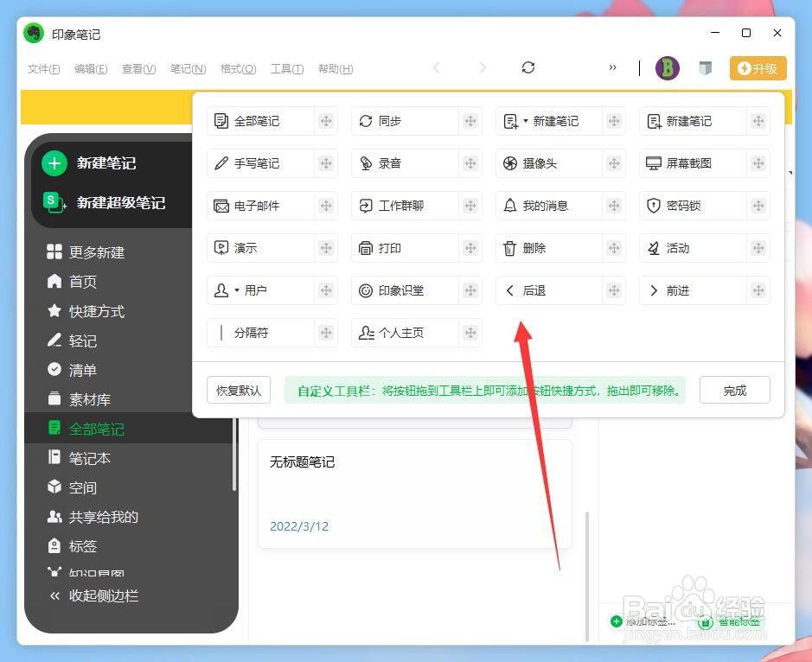This screenshot has height=662, width=812.
Task: Open 快捷方式 shortcuts in the sidebar
Action: tap(86, 311)
